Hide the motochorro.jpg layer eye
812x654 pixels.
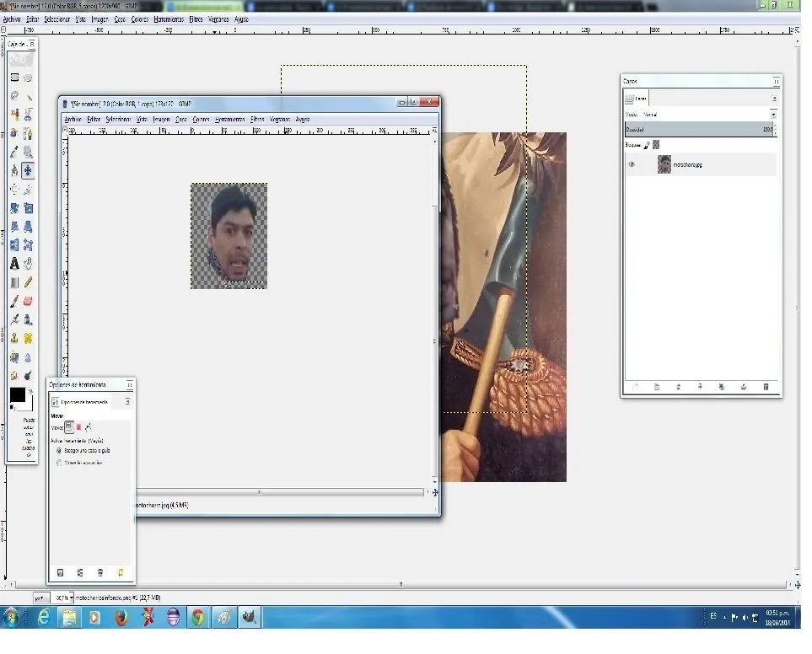[x=632, y=164]
